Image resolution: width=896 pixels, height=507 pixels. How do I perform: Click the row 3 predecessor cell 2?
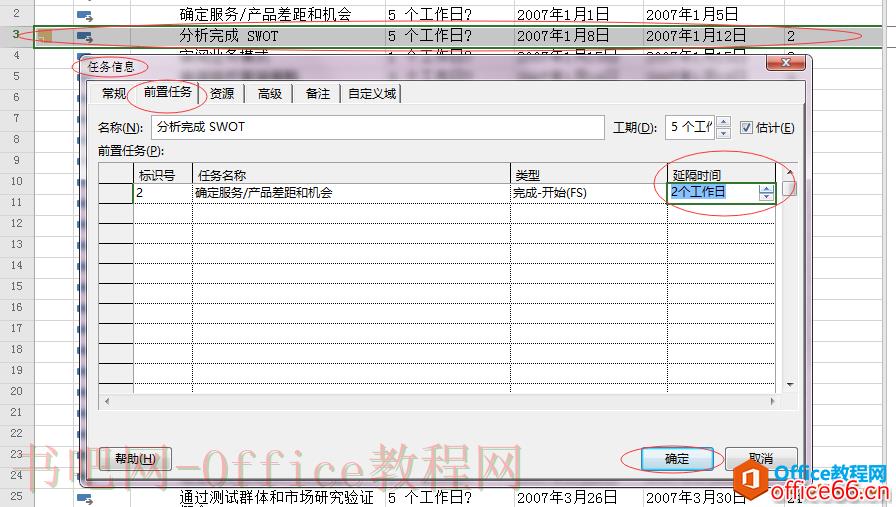tap(791, 36)
